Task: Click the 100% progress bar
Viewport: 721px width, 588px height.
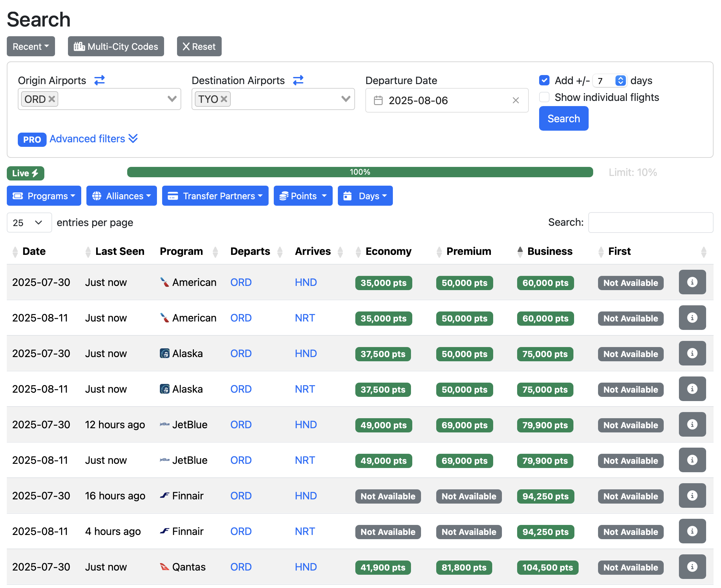Action: [x=360, y=172]
